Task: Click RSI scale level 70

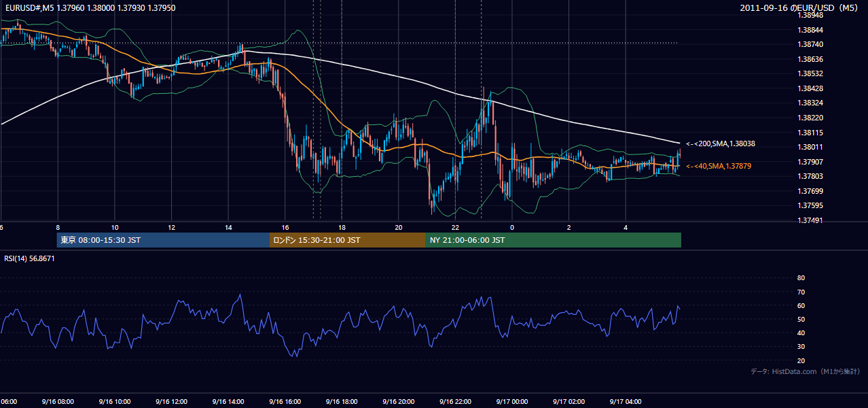Action: pos(801,292)
